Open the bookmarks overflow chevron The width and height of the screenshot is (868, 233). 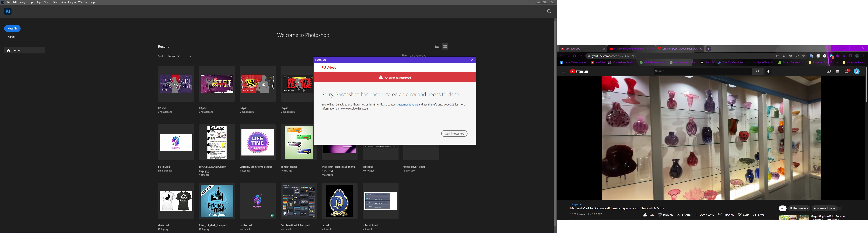tap(837, 63)
